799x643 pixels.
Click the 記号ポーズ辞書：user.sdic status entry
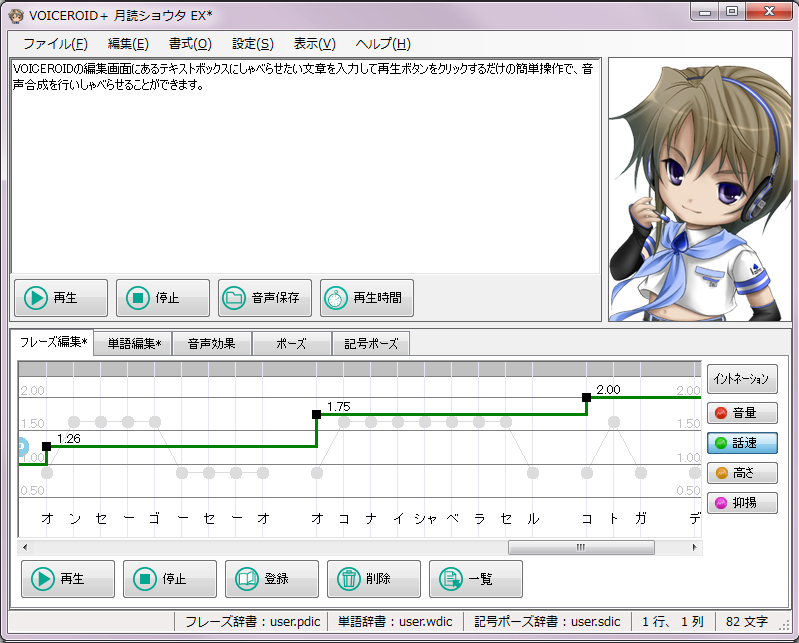(547, 622)
